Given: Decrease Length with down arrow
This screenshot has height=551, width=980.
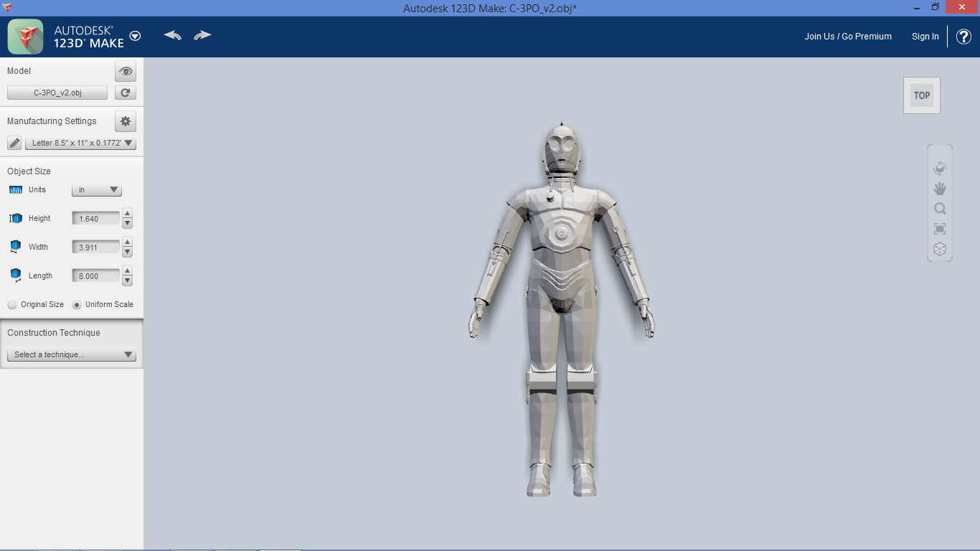Looking at the screenshot, I should (x=128, y=281).
